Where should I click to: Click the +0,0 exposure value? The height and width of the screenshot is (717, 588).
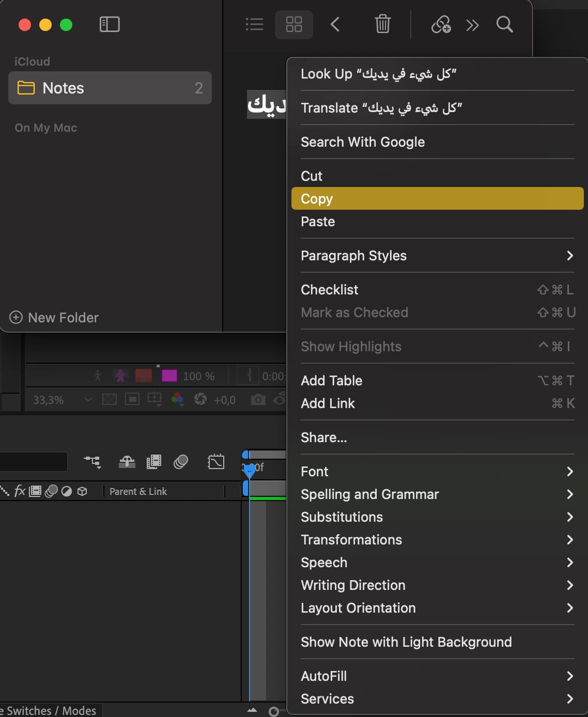[x=224, y=400]
